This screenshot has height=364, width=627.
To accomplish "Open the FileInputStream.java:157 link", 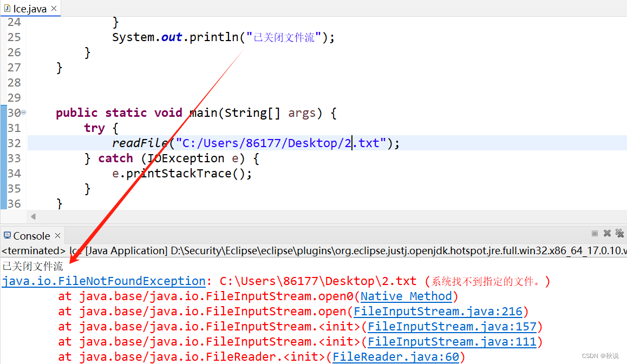I will pos(452,327).
